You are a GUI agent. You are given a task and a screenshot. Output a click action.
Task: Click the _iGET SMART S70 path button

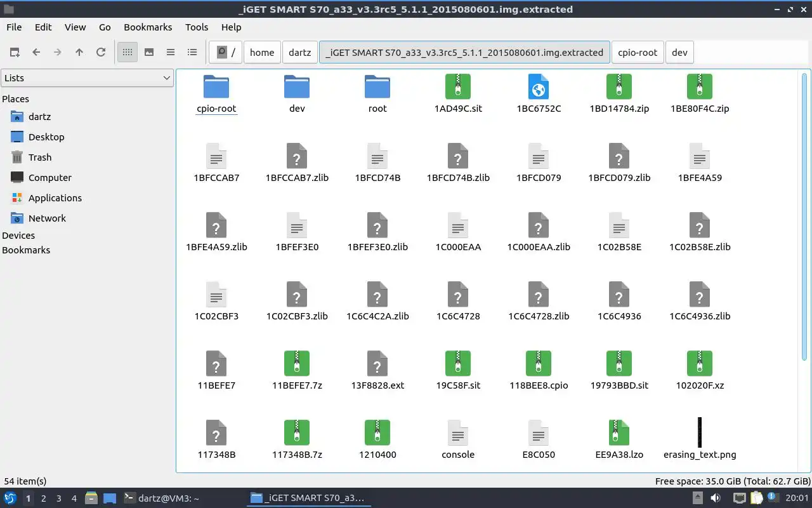(x=464, y=53)
